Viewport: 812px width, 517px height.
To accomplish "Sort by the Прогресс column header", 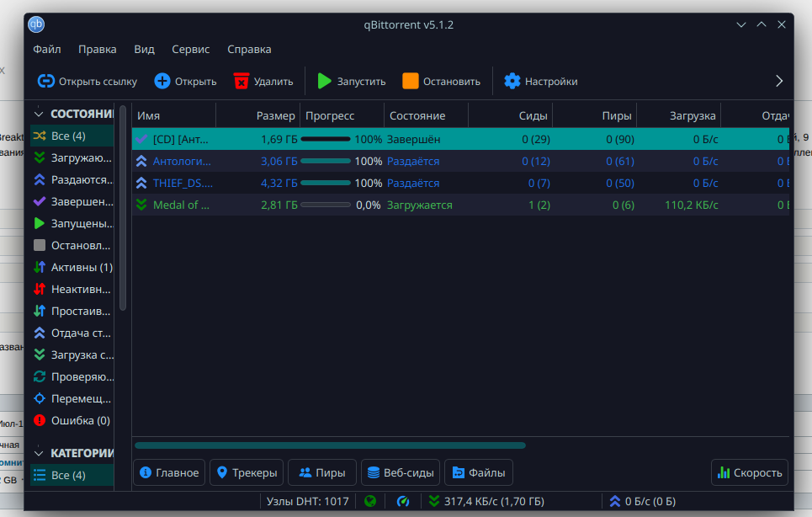I will (x=342, y=115).
